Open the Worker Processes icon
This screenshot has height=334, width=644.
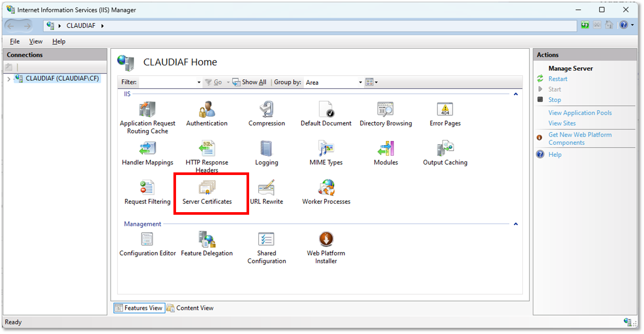[x=326, y=192]
